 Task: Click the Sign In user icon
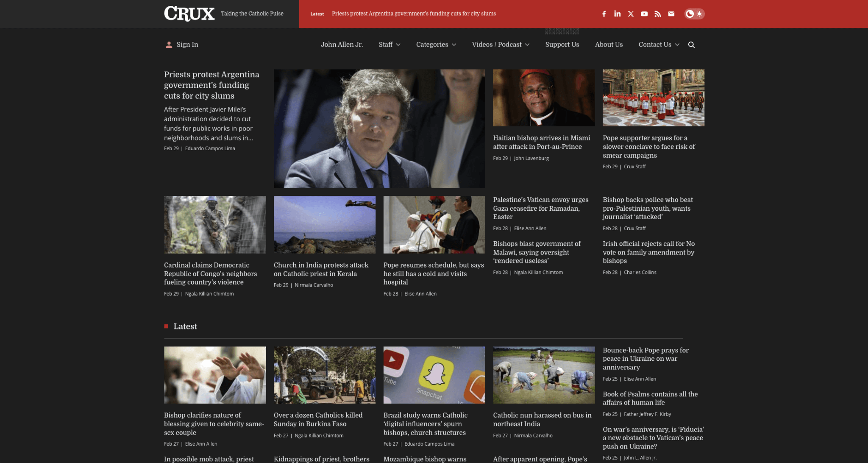tap(169, 45)
